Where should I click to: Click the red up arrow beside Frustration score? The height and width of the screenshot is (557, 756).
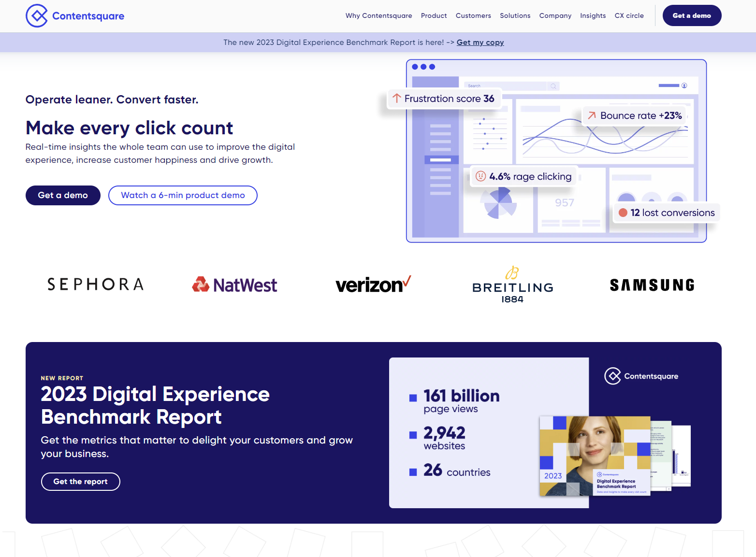tap(397, 98)
